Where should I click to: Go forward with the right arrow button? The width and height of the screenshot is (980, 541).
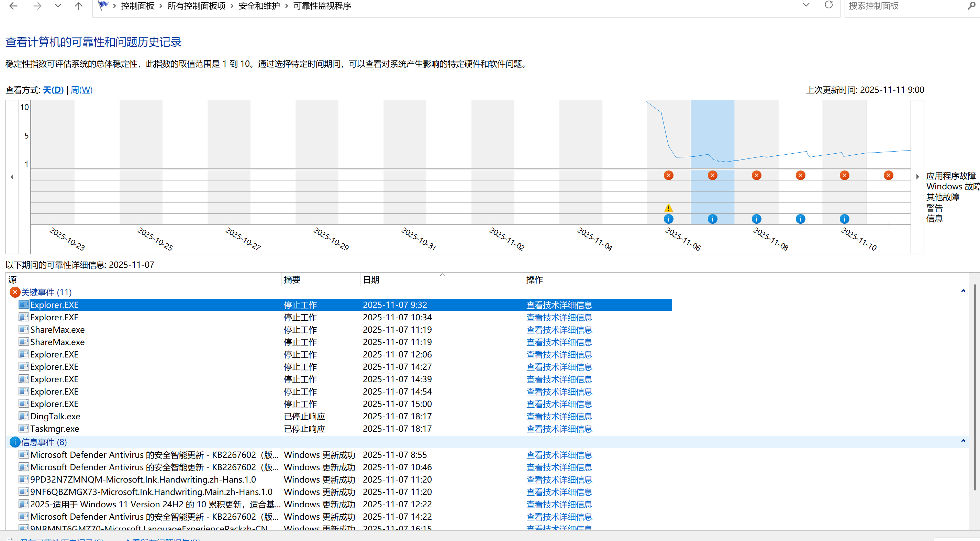[x=37, y=6]
